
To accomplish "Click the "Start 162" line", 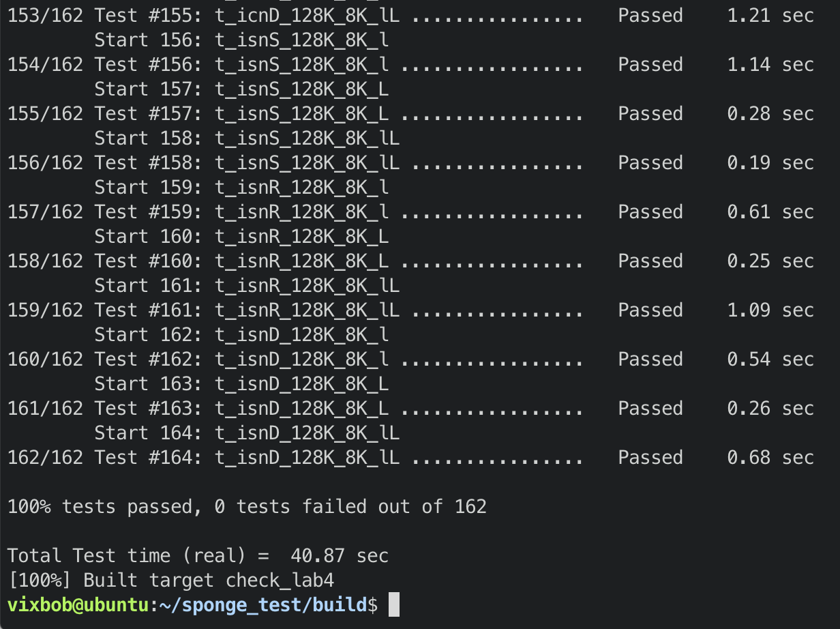I will click(241, 335).
